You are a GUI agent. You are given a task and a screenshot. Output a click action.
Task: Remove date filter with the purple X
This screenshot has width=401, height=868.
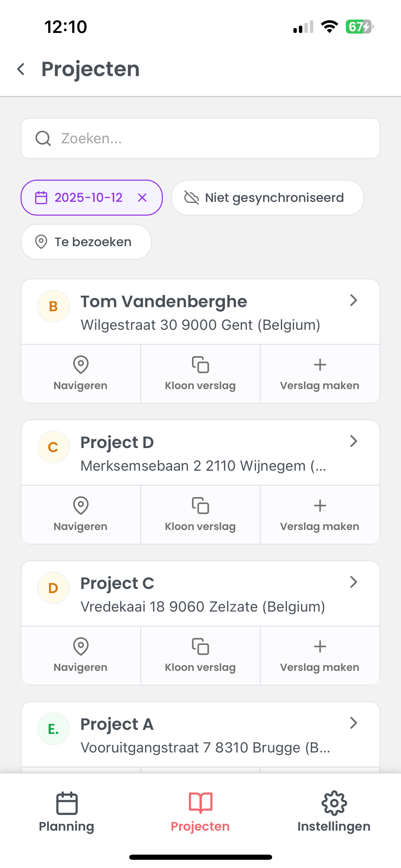(142, 197)
